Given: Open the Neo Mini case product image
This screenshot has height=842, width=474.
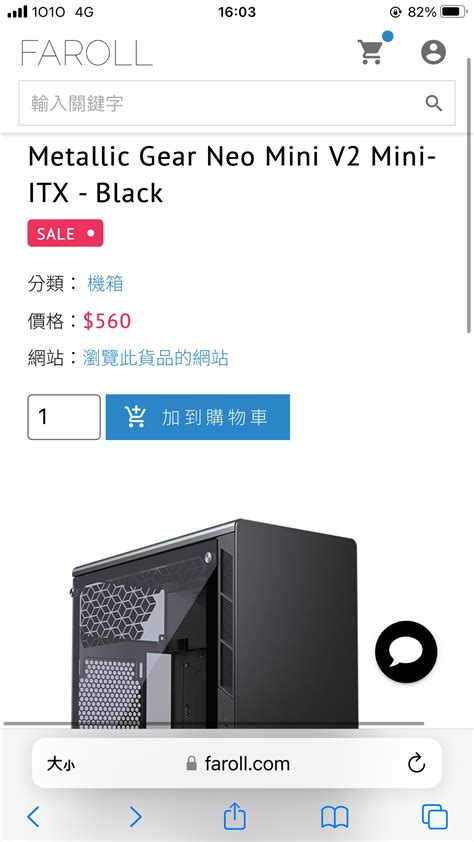Looking at the screenshot, I should 215,623.
